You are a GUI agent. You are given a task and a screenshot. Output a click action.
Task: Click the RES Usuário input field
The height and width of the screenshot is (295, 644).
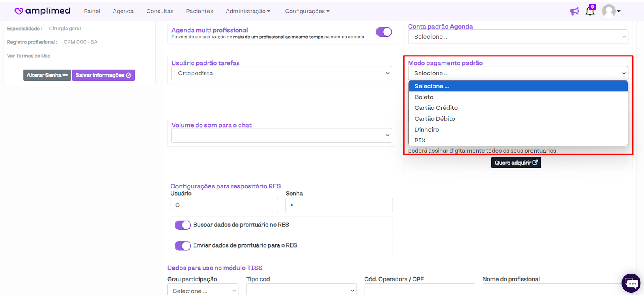coord(224,205)
